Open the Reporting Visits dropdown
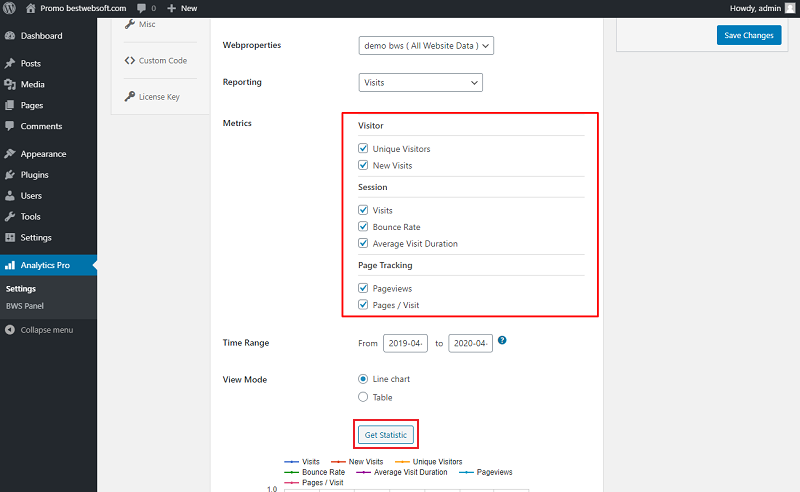 tap(420, 82)
